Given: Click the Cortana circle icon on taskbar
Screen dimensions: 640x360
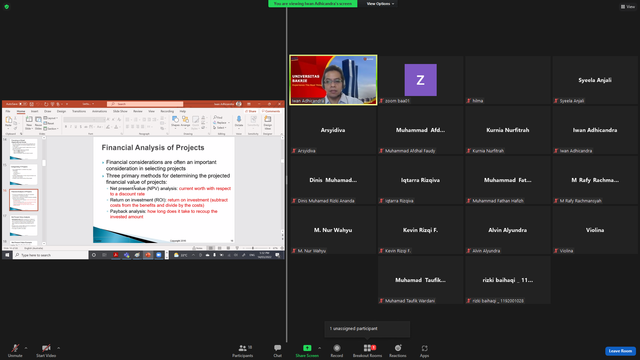Looking at the screenshot, I should tap(94, 255).
